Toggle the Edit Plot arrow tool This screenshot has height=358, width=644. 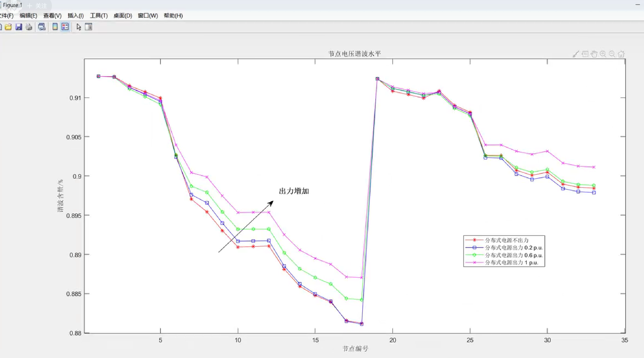(79, 27)
